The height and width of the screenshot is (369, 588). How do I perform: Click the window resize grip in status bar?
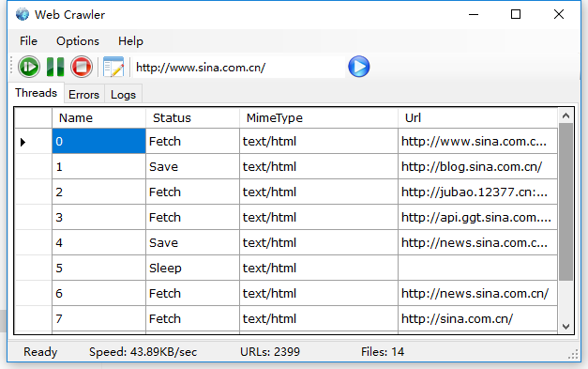point(573,354)
